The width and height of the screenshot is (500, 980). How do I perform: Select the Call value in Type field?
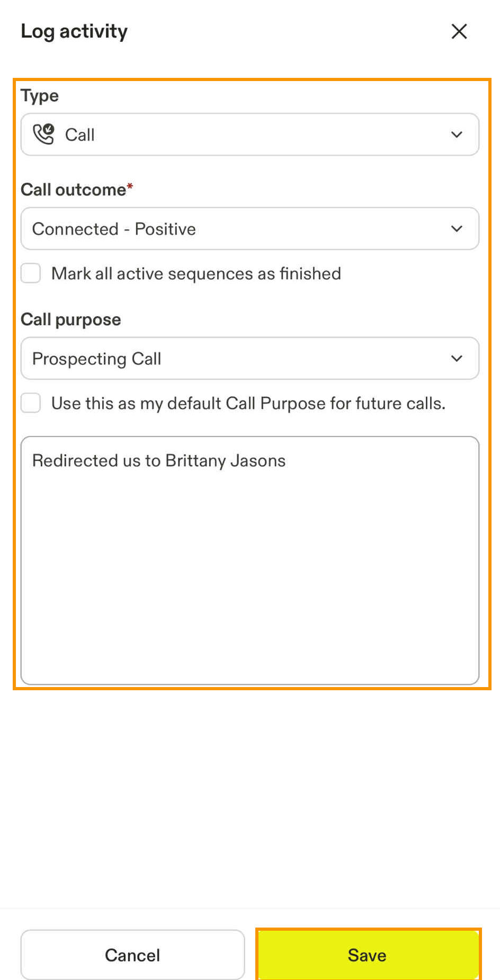tap(79, 135)
